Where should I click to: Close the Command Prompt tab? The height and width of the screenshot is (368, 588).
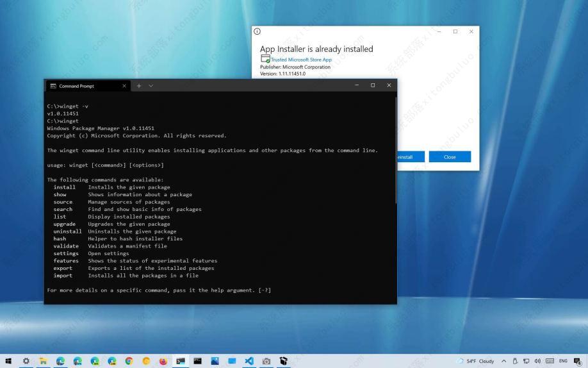pos(124,86)
